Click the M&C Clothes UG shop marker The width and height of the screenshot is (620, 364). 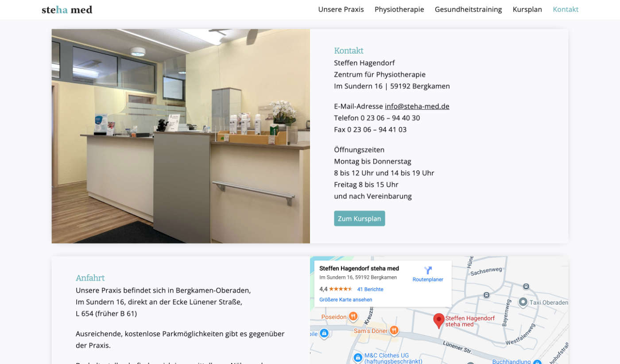358,357
